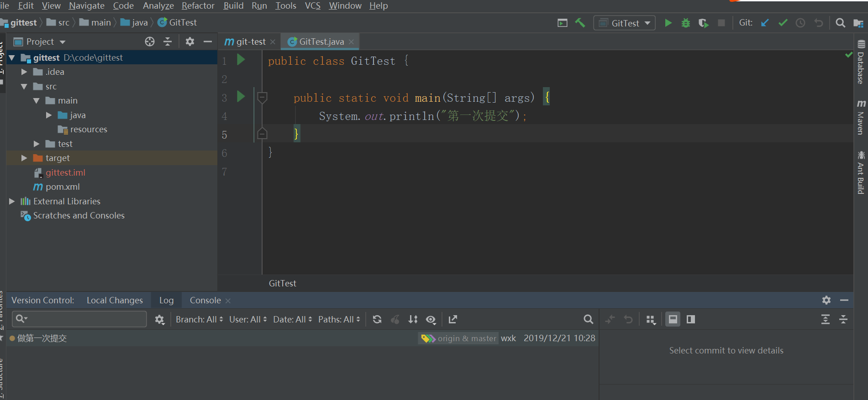The height and width of the screenshot is (400, 868).
Task: Open log in new tab icon
Action: (x=453, y=319)
